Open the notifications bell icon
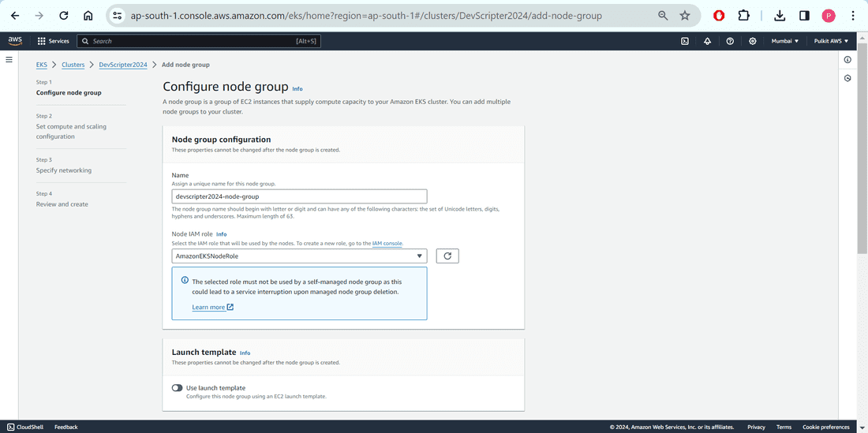868x433 pixels. point(708,41)
